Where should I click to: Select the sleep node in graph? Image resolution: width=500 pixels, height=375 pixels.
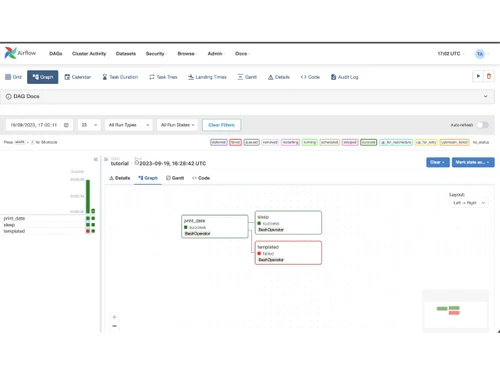pyautogui.click(x=288, y=223)
